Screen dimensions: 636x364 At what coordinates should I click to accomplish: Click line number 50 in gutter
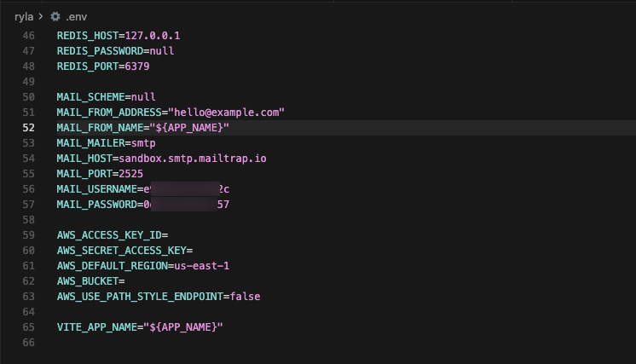point(28,97)
